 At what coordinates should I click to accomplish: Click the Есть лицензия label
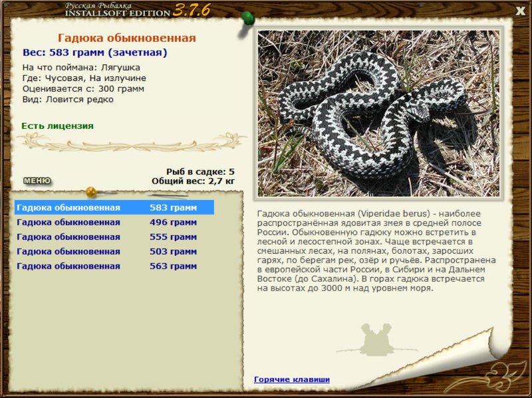(57, 126)
